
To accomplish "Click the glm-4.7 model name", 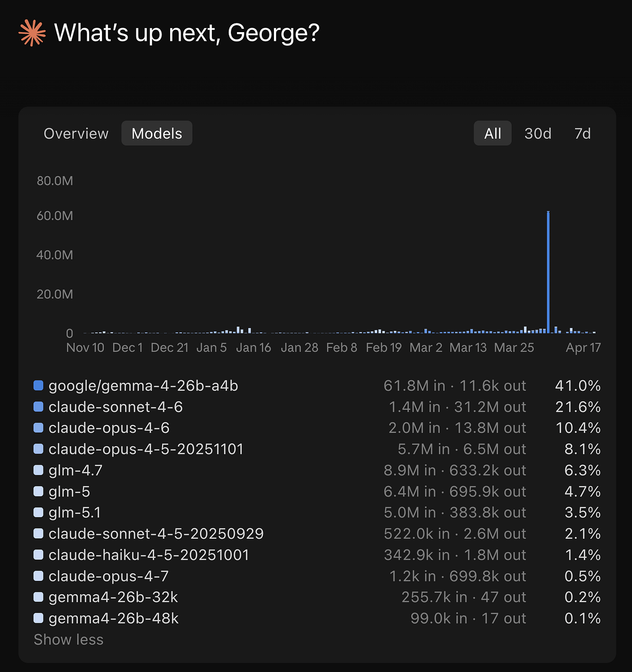I will click(76, 470).
